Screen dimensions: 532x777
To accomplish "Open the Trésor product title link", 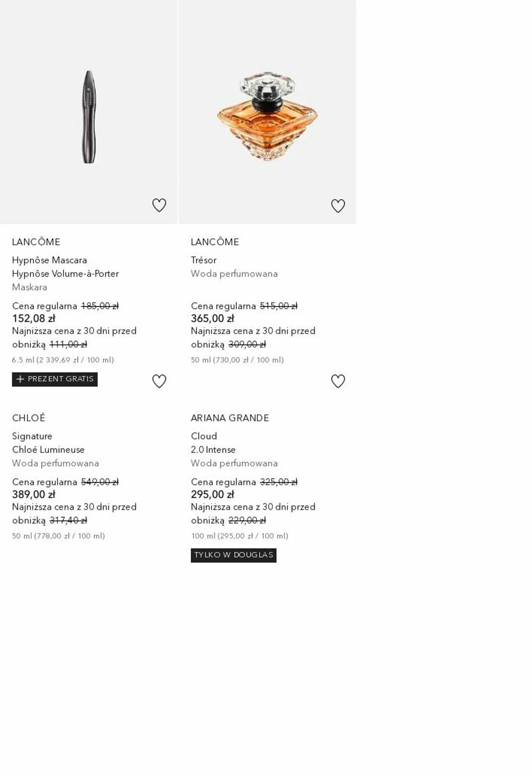I will pyautogui.click(x=204, y=260).
